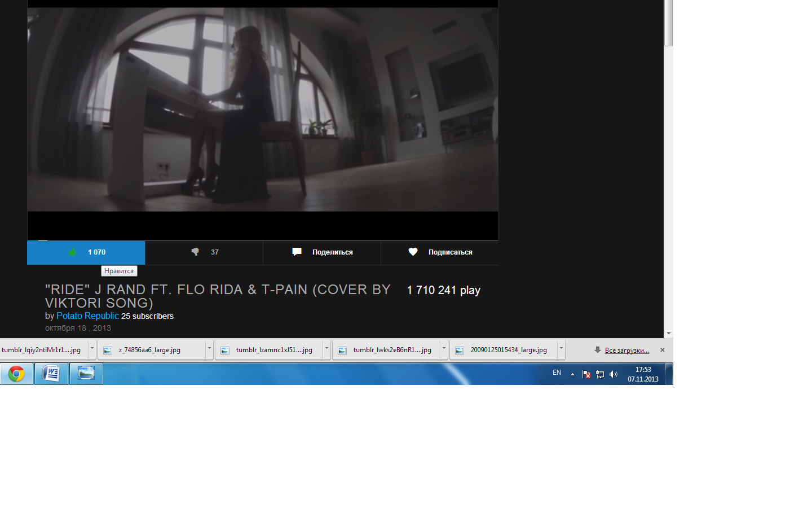
Task: Click the network connection tray icon
Action: 600,374
